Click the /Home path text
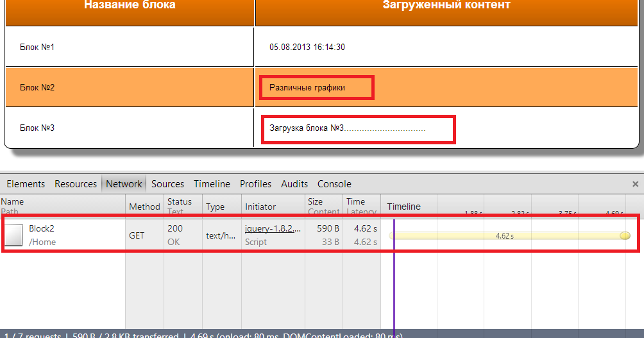The height and width of the screenshot is (338, 644). coord(42,242)
